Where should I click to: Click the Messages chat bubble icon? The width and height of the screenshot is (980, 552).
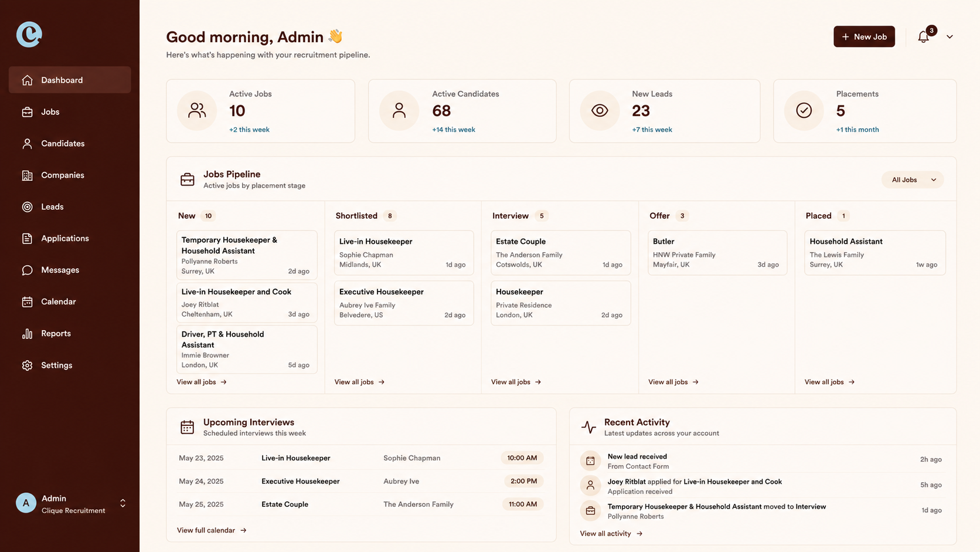[27, 270]
